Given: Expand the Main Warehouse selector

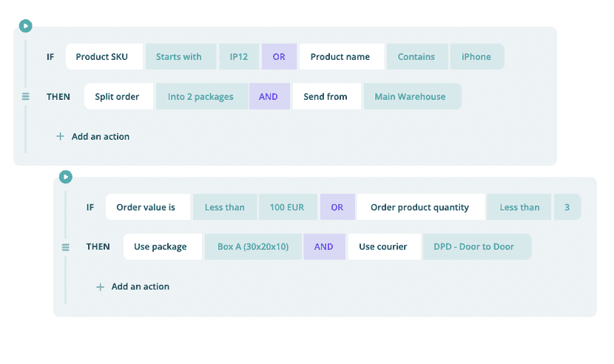Looking at the screenshot, I should click(x=410, y=97).
